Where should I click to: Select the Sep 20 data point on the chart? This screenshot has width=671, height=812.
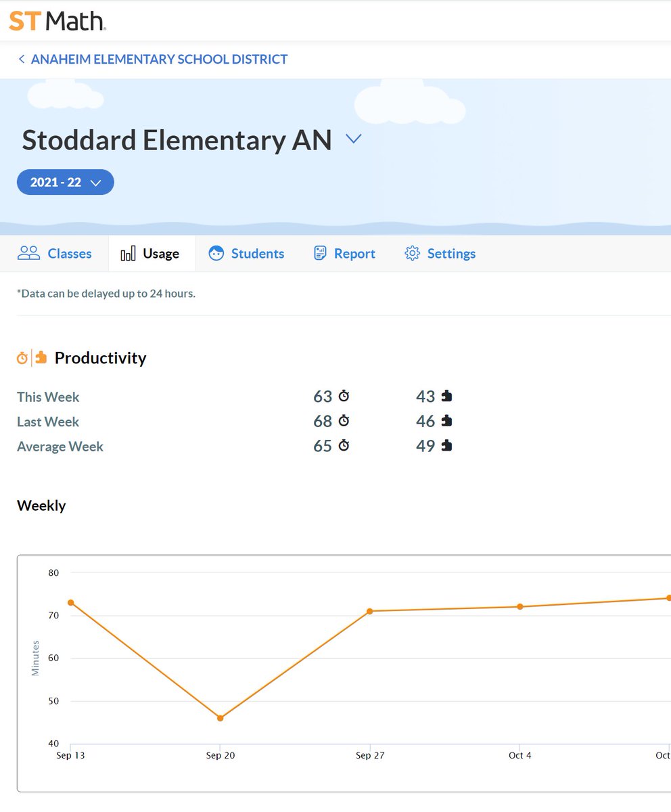coord(220,719)
